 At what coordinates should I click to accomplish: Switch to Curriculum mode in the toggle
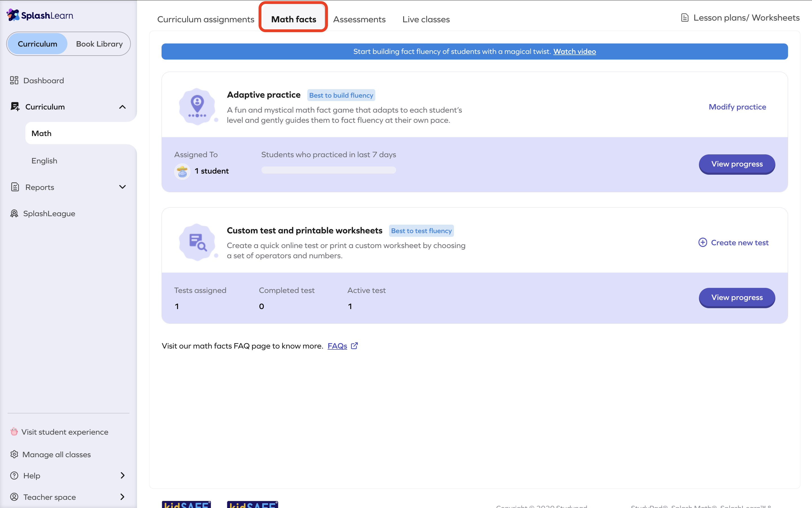click(37, 44)
